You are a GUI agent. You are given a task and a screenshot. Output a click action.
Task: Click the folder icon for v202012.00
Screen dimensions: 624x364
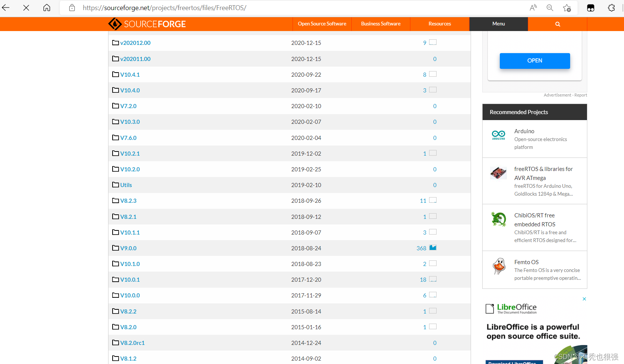[x=116, y=43]
